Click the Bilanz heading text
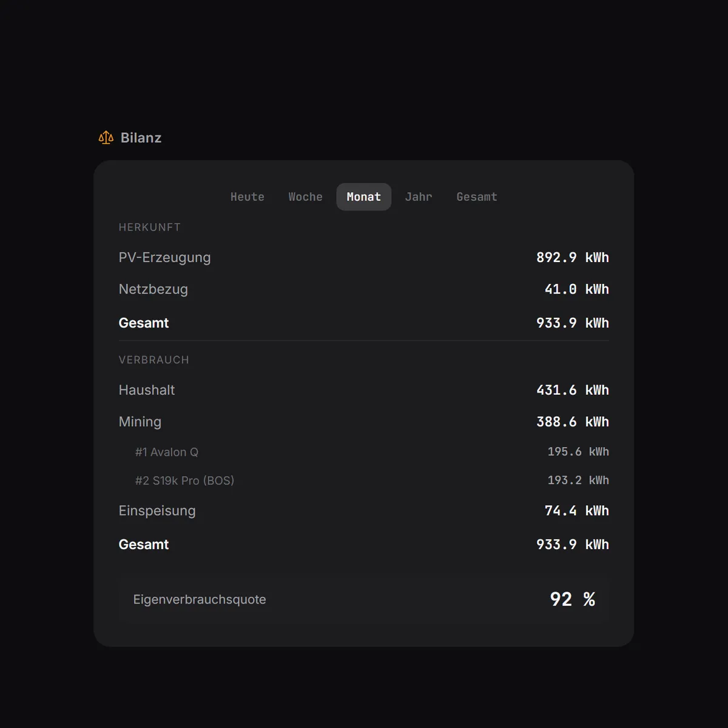This screenshot has width=728, height=728. (x=141, y=138)
